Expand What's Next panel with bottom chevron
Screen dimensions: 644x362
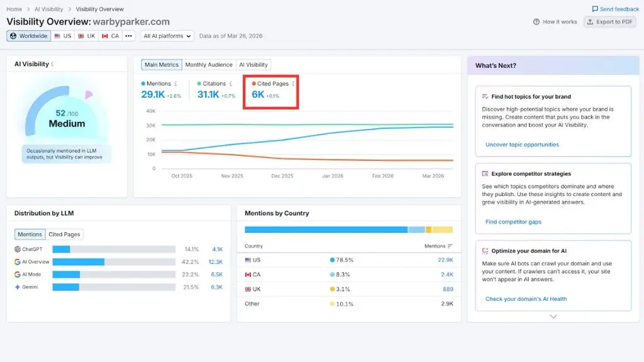(553, 317)
